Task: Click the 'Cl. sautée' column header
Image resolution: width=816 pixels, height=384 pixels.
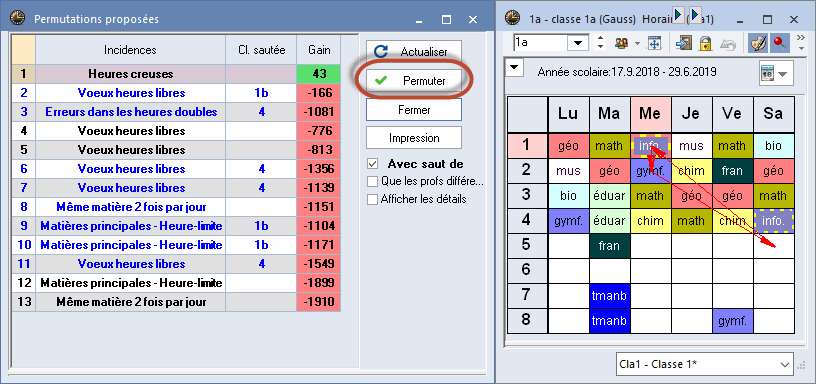Action: 261,50
